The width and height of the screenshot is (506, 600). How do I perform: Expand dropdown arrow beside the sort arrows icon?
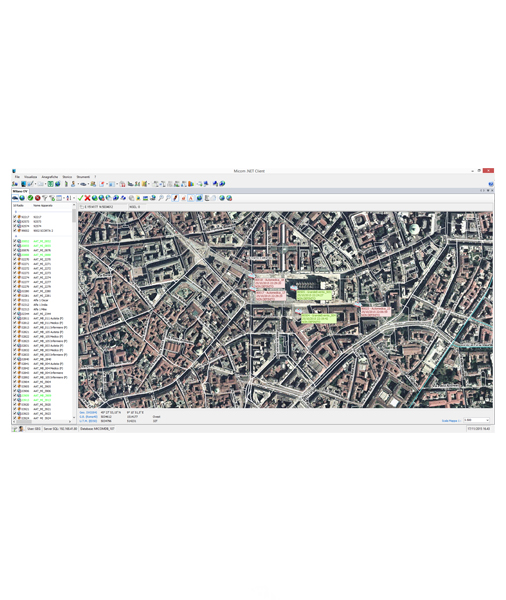74,198
